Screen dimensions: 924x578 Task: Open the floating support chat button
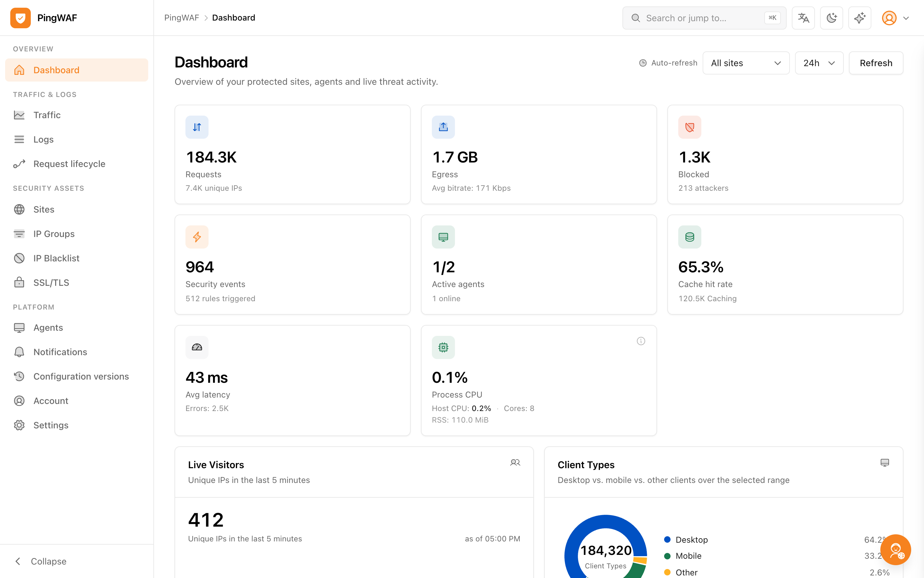(895, 550)
